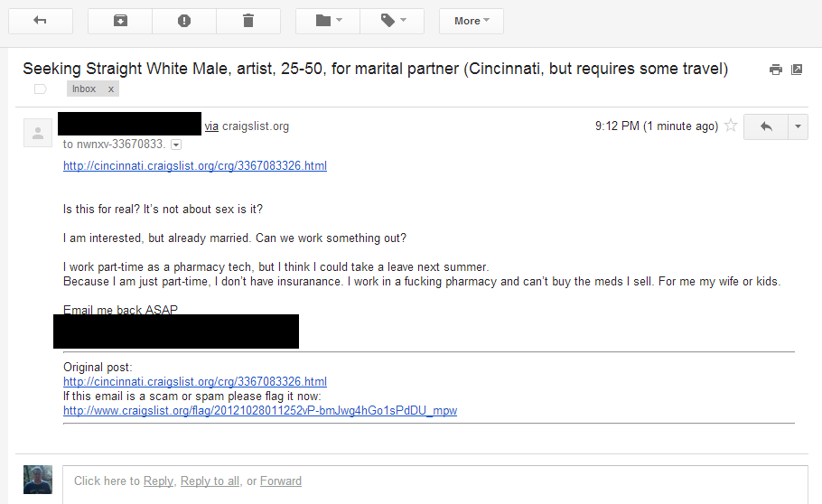The height and width of the screenshot is (504, 822).
Task: Report this message as spam
Action: (184, 21)
